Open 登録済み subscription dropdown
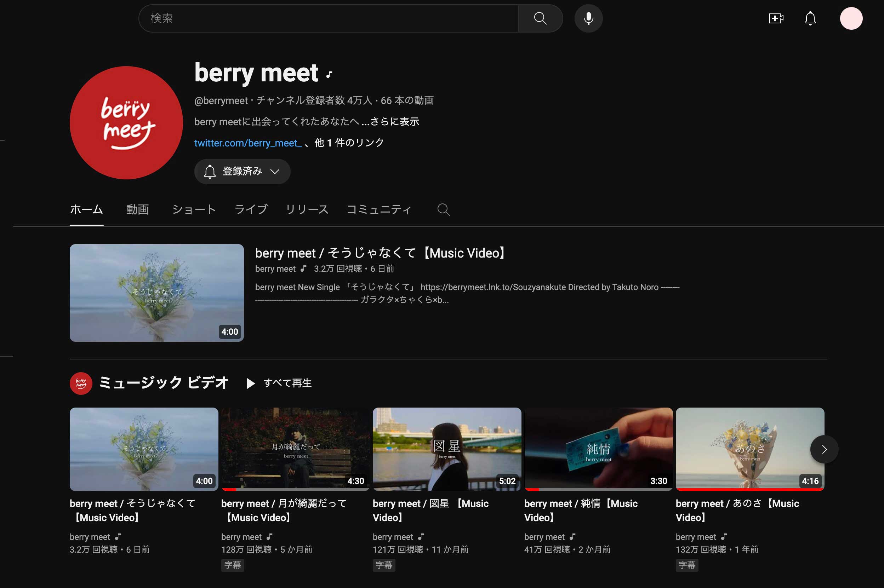 (242, 171)
